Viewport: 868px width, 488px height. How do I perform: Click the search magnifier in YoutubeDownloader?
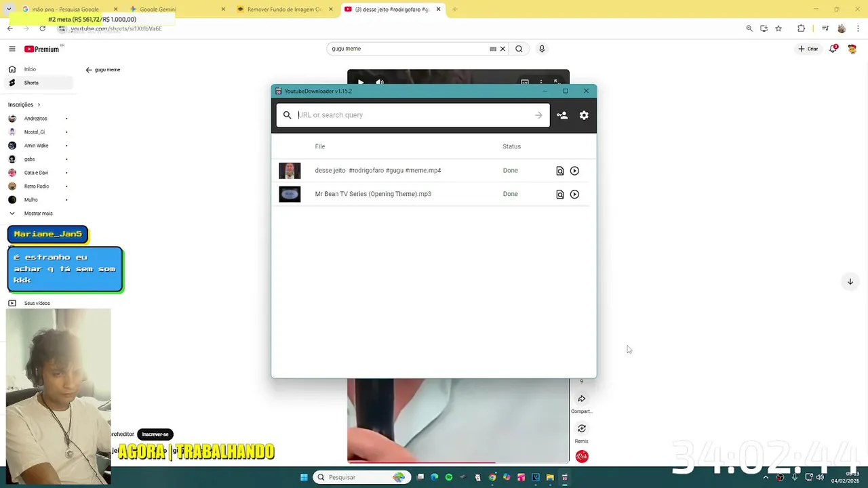pos(287,115)
